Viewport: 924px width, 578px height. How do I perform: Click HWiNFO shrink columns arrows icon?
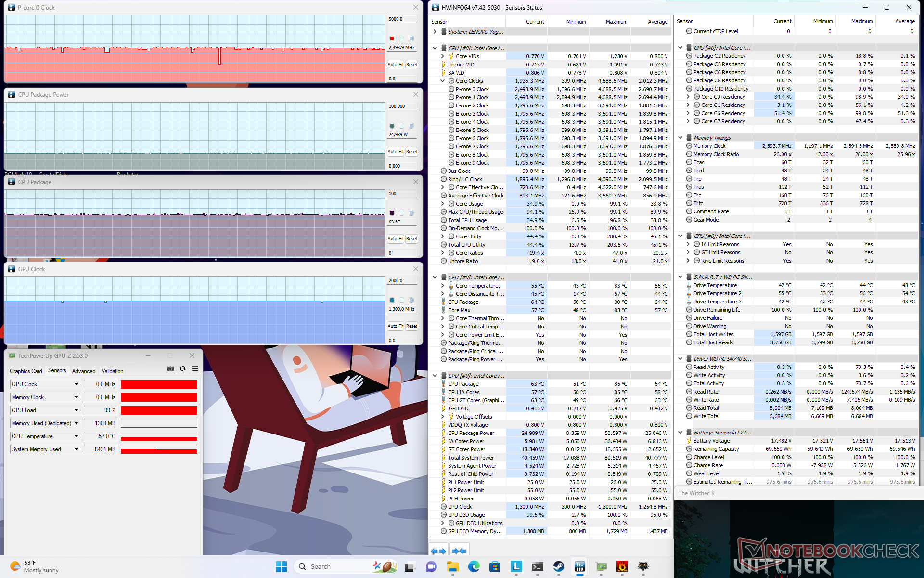tap(459, 551)
